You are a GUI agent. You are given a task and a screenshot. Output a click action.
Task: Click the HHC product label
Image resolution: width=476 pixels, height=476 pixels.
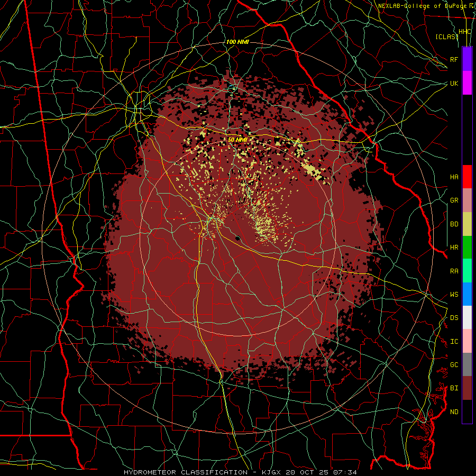tap(465, 32)
